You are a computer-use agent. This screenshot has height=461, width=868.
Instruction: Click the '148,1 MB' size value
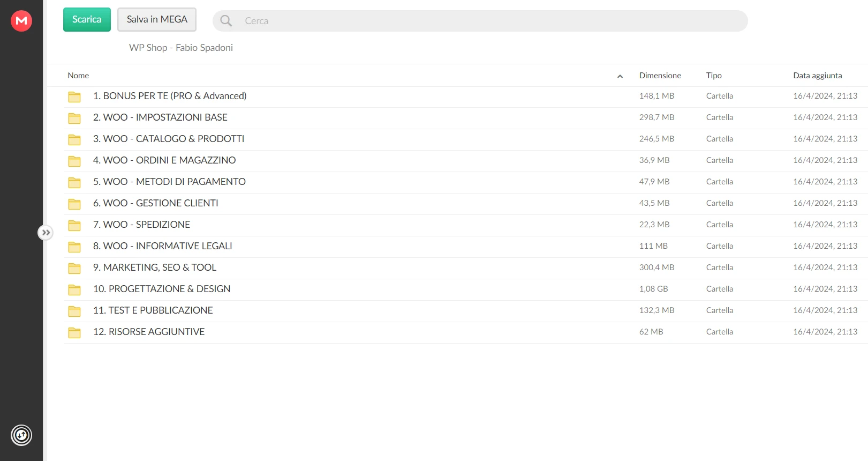pyautogui.click(x=656, y=96)
